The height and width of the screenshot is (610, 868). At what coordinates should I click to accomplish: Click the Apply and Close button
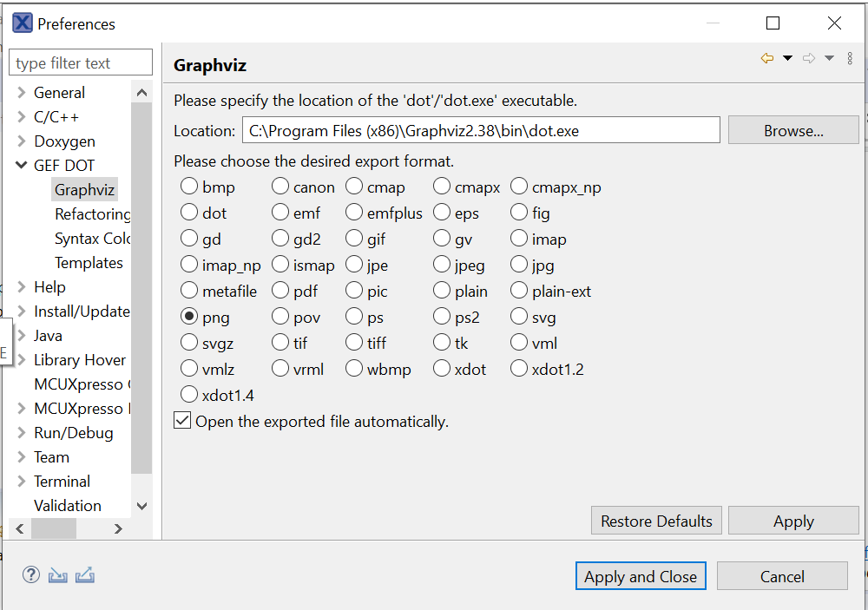pos(641,576)
